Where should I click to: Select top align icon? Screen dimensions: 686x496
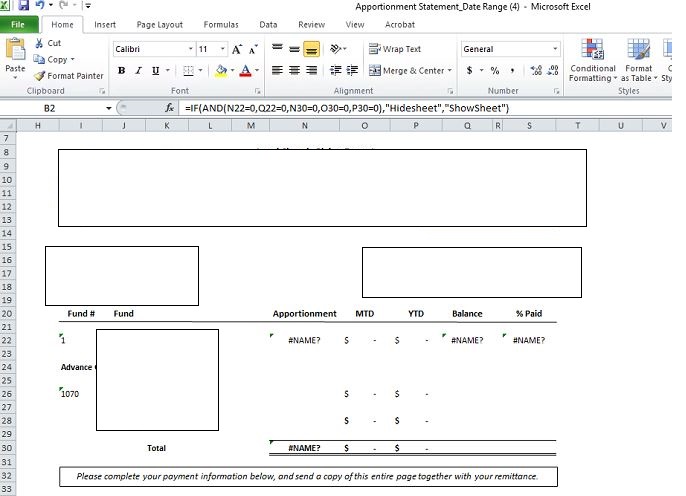pos(277,49)
